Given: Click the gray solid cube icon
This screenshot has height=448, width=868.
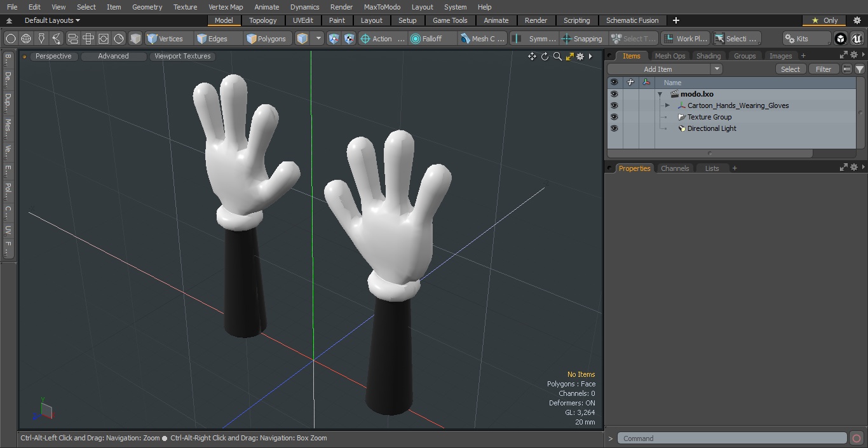Looking at the screenshot, I should [x=135, y=39].
